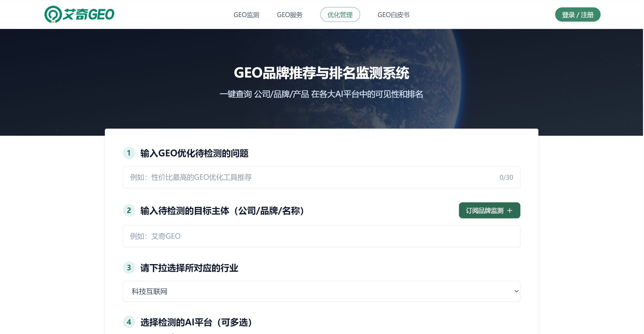Image resolution: width=644 pixels, height=334 pixels.
Task: Select the 优化管理 navigation tab
Action: click(x=340, y=15)
